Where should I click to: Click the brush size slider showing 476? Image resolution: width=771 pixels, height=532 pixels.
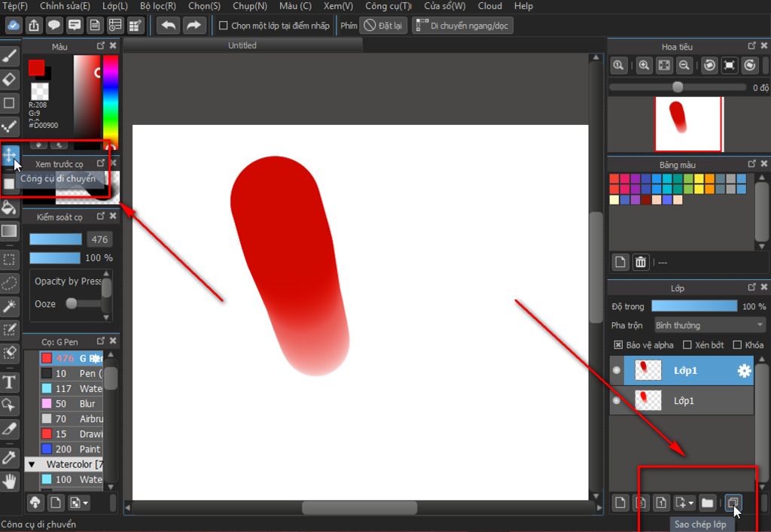point(56,239)
